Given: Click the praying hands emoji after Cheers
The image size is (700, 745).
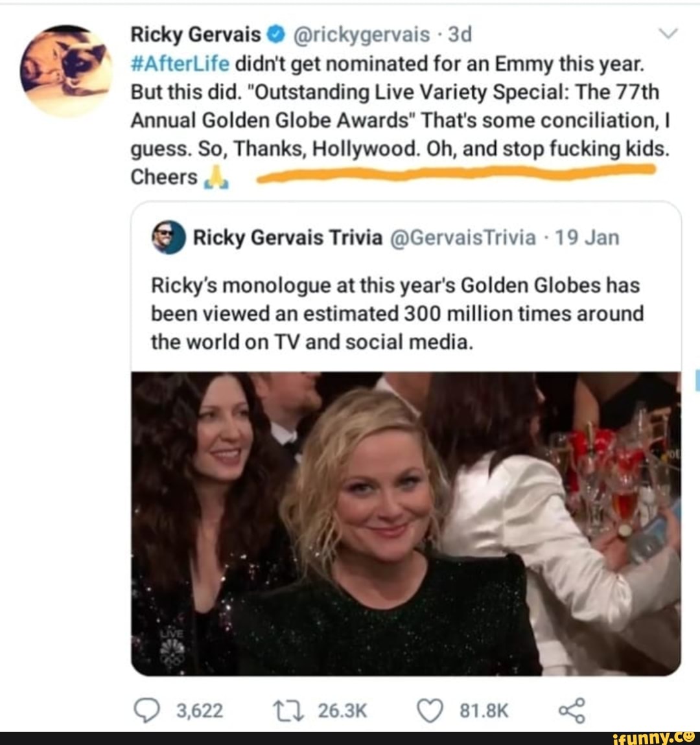Looking at the screenshot, I should [216, 177].
